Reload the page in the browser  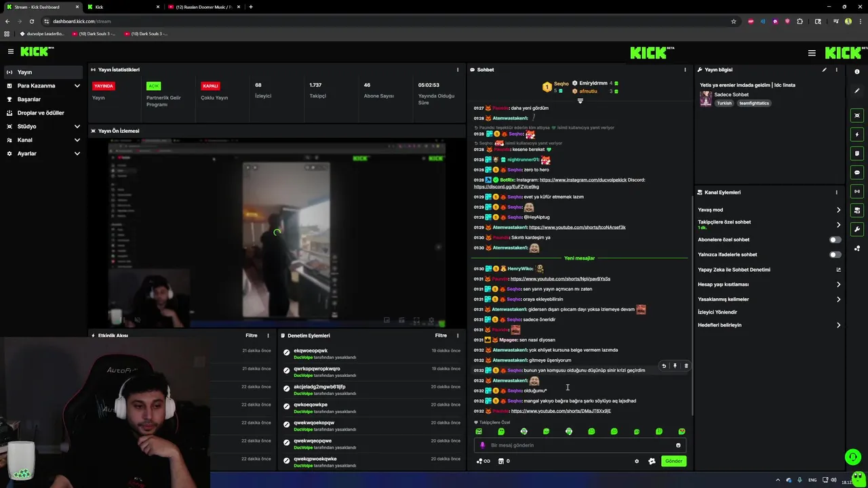click(31, 21)
